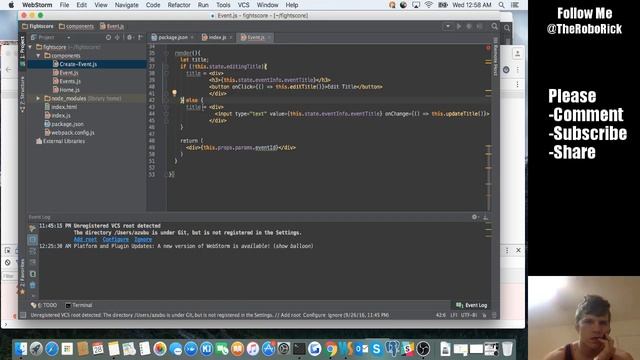Image resolution: width=640 pixels, height=360 pixels.
Task: Open the UTF-8 encoding selector in status bar
Action: point(469,315)
